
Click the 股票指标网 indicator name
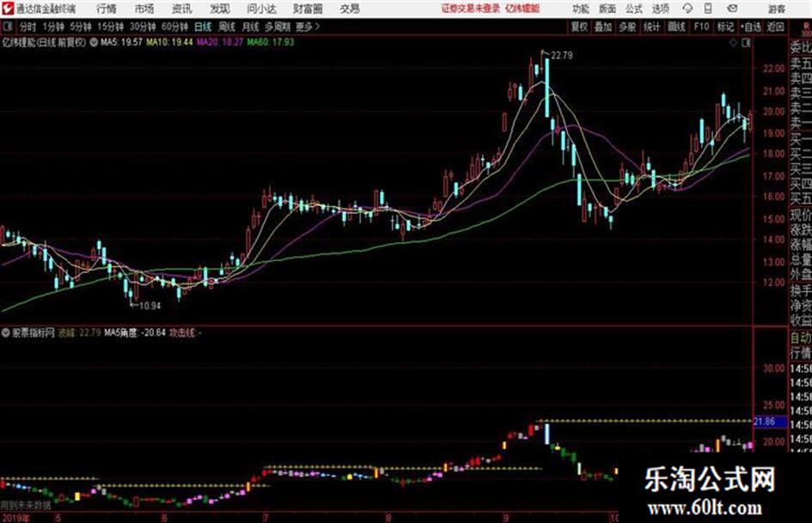click(34, 332)
